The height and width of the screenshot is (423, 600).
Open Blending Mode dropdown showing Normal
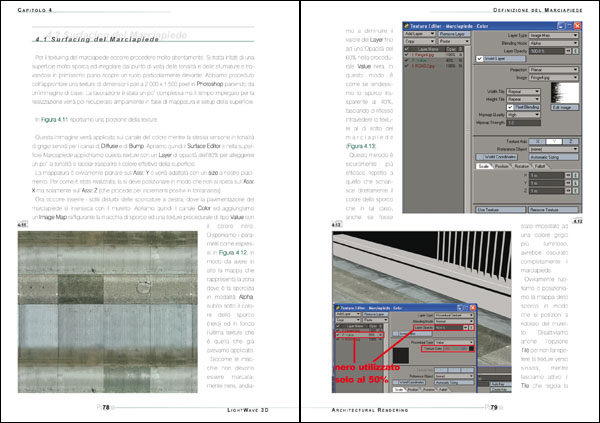[454, 321]
